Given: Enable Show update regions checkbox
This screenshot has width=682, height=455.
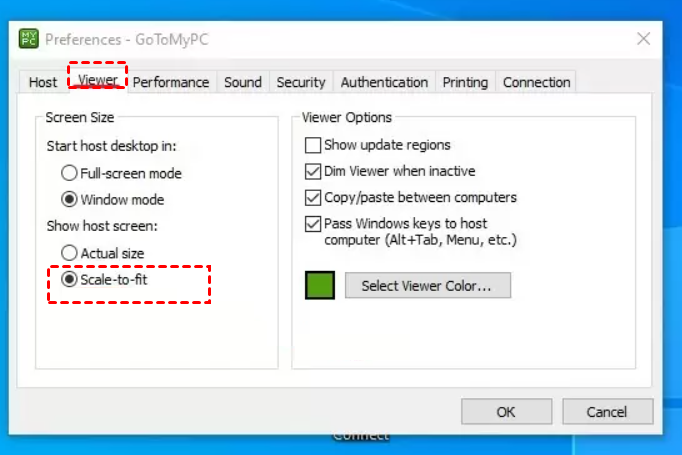Looking at the screenshot, I should [x=314, y=145].
